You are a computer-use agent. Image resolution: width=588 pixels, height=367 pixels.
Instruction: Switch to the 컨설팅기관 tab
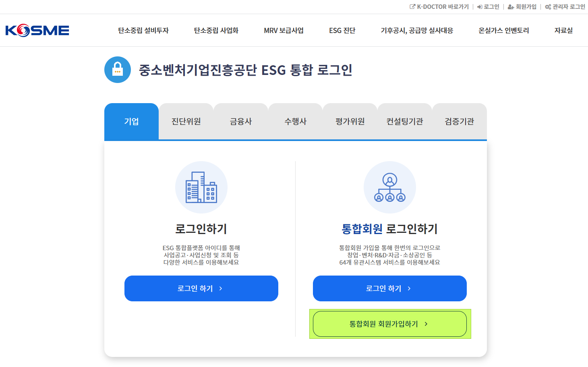pyautogui.click(x=405, y=121)
